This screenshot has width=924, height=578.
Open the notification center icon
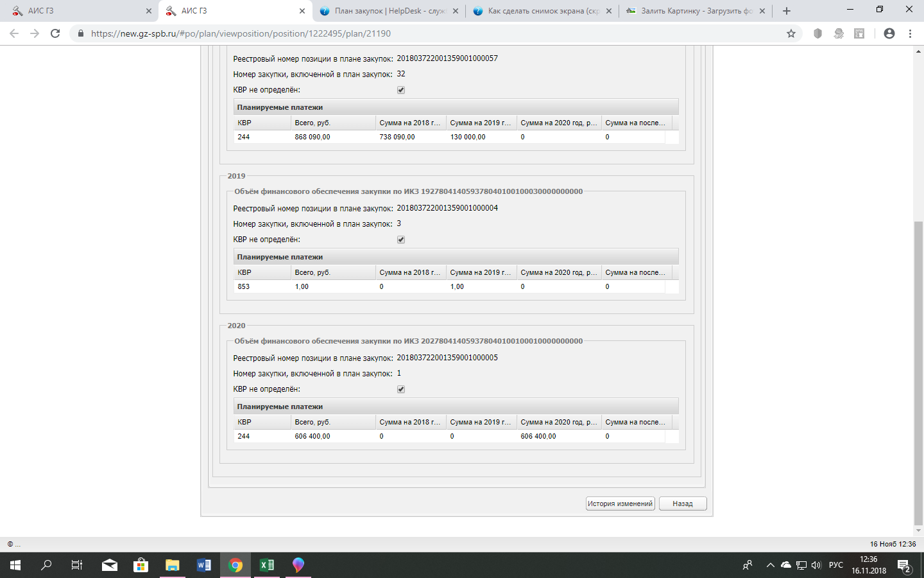pos(904,565)
